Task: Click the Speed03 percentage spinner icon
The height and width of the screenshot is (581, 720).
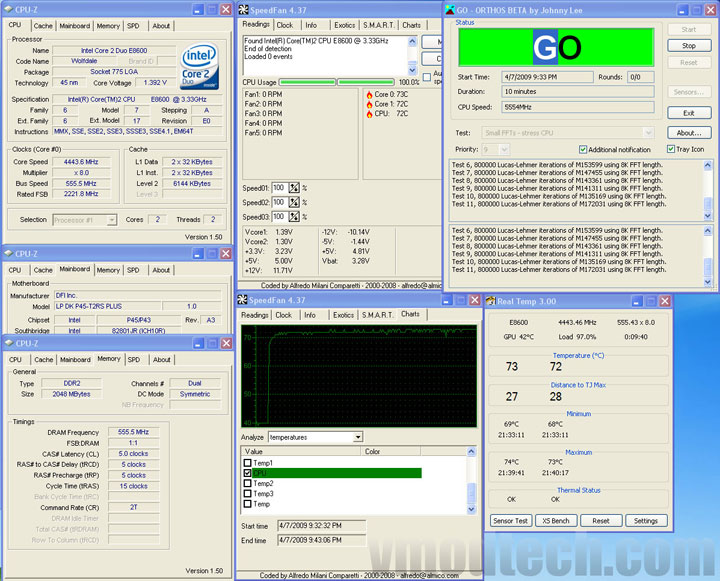Action: (294, 216)
